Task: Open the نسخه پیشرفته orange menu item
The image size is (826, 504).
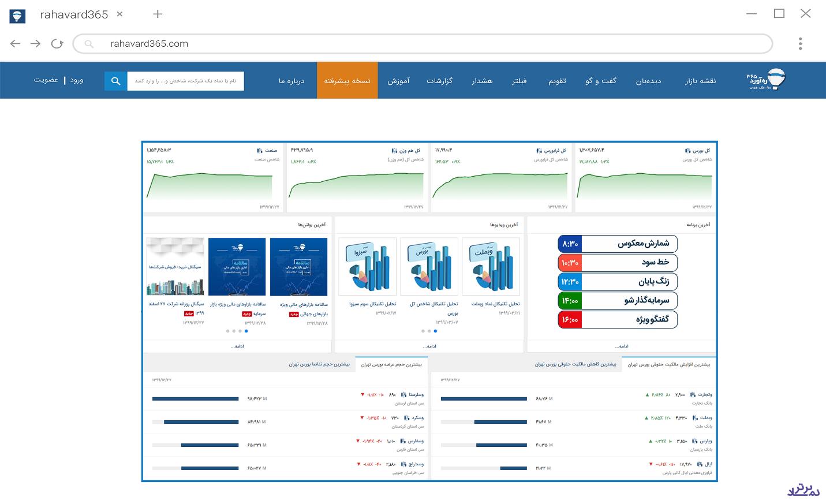Action: [x=347, y=81]
